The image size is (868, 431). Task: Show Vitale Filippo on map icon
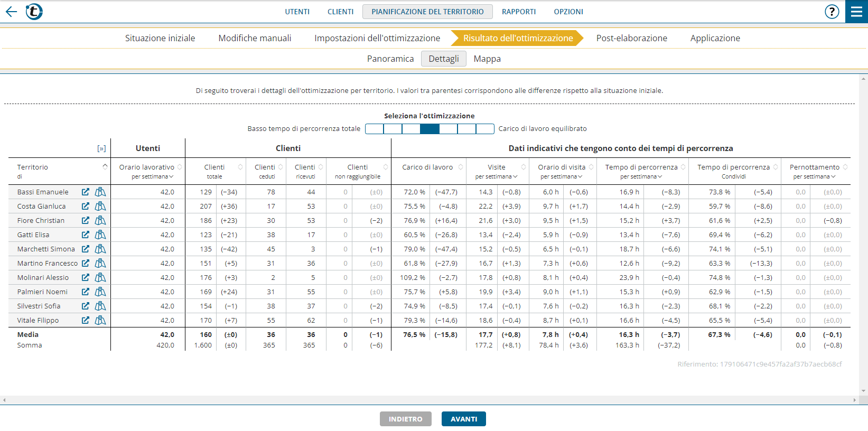coord(100,320)
